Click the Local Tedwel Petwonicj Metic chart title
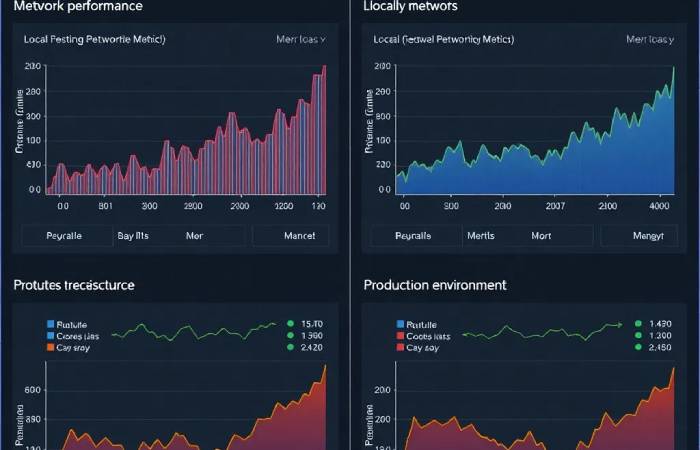This screenshot has width=700, height=450. pyautogui.click(x=444, y=39)
